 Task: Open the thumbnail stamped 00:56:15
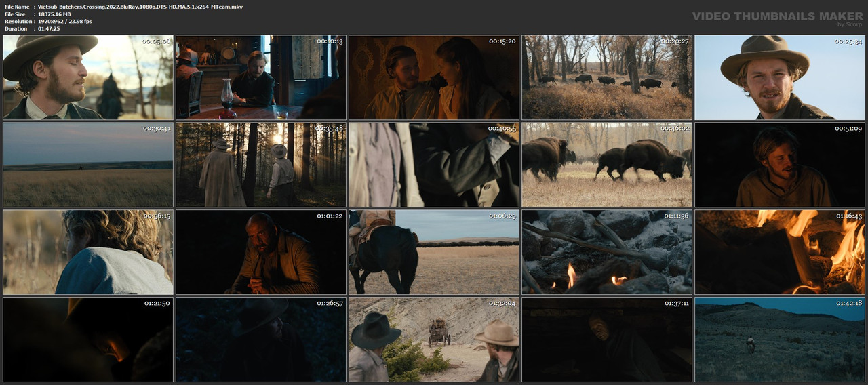point(88,252)
